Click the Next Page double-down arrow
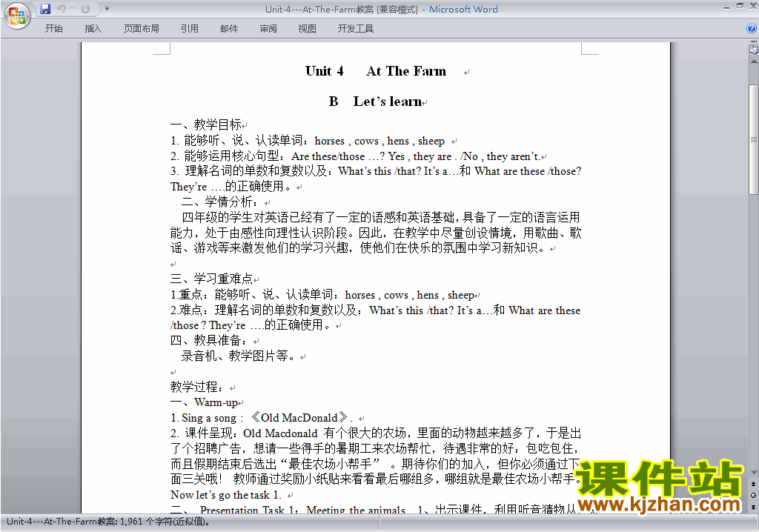This screenshot has height=532, width=759. pos(754,508)
